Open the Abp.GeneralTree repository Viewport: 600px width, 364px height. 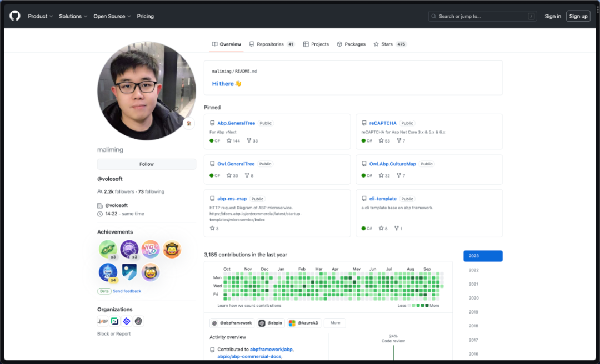(236, 123)
